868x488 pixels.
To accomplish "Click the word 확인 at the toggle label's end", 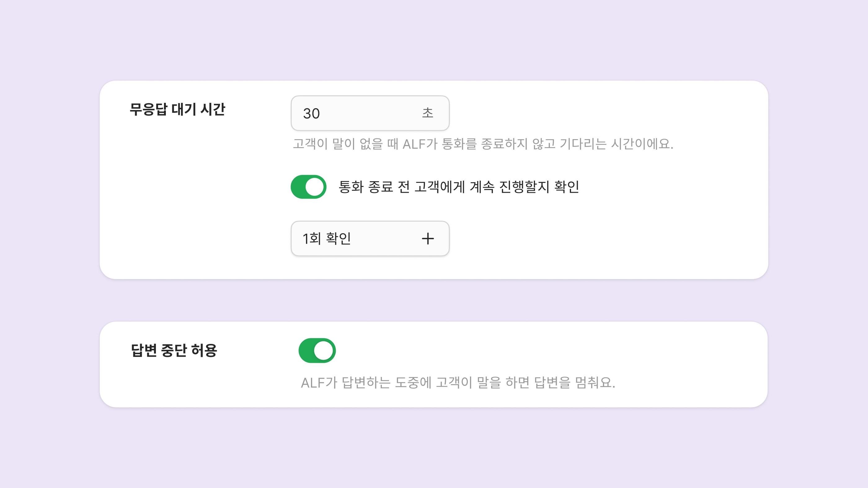I will 567,187.
